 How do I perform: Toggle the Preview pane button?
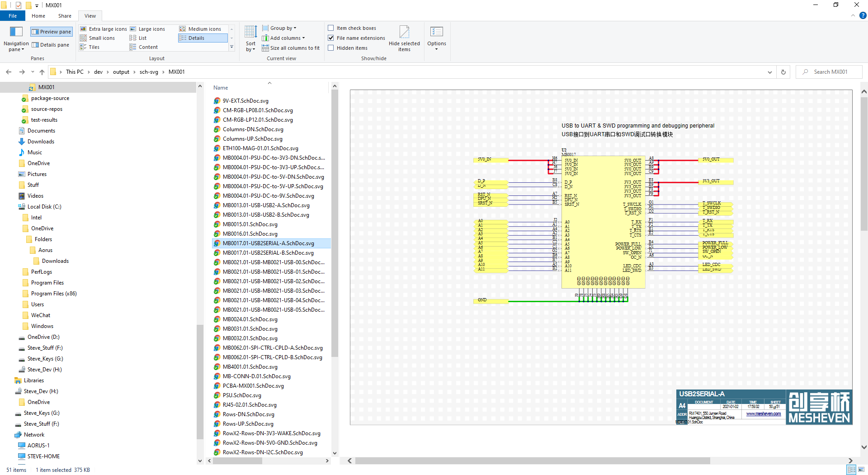[x=52, y=32]
